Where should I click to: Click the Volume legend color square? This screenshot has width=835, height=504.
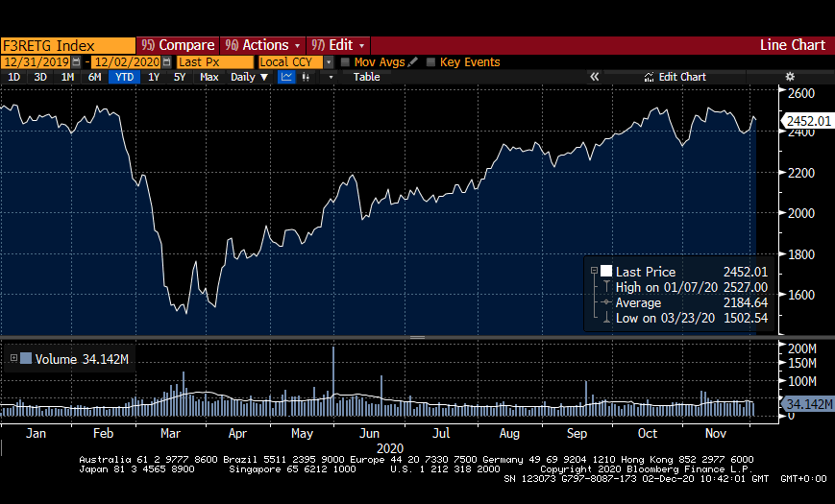coord(26,358)
